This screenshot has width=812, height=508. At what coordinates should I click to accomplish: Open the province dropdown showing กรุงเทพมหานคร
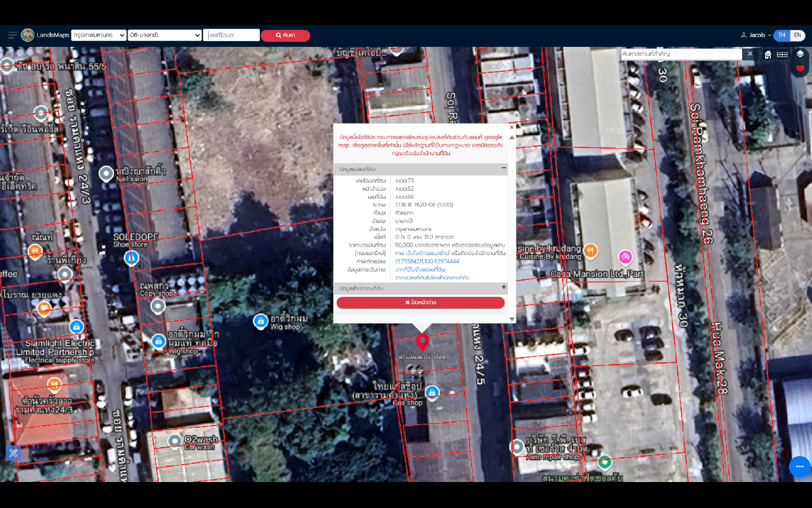[99, 35]
